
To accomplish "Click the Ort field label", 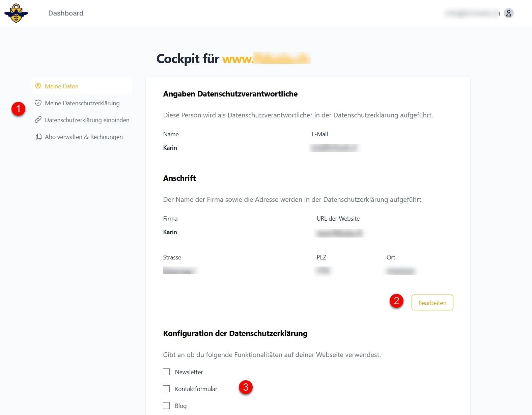I will coord(391,257).
